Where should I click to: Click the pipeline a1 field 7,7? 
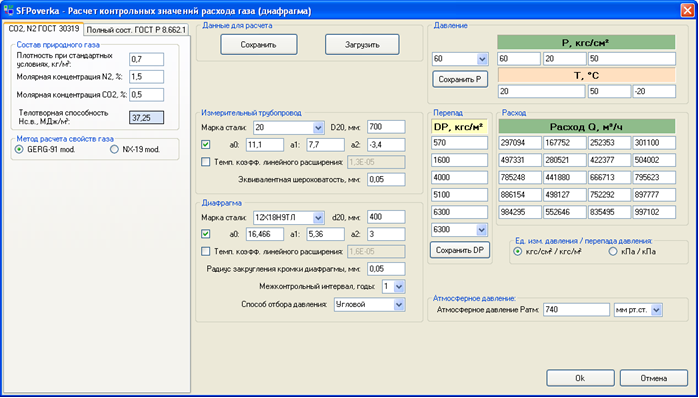point(325,145)
